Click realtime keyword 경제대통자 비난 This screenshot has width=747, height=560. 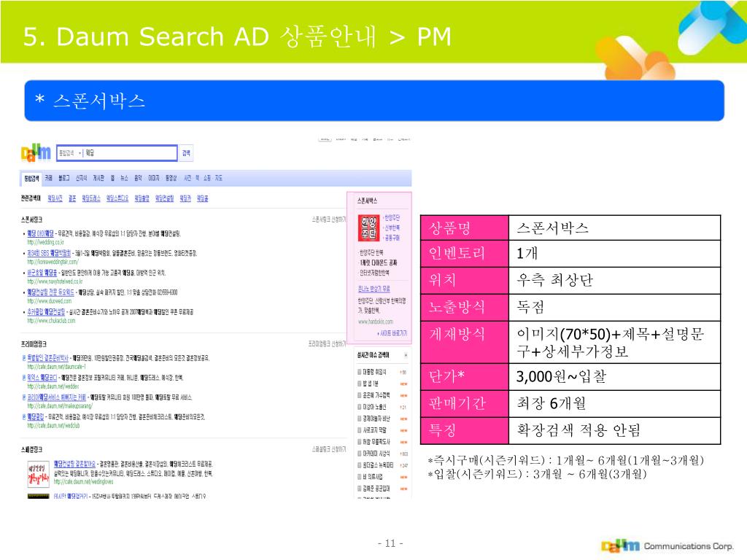[376, 419]
